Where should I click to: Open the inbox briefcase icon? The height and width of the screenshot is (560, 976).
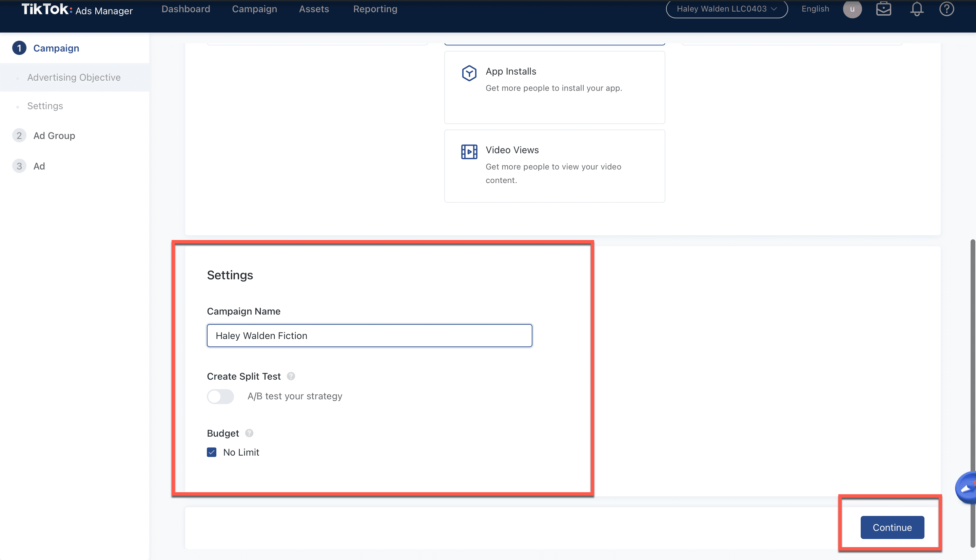pyautogui.click(x=883, y=9)
